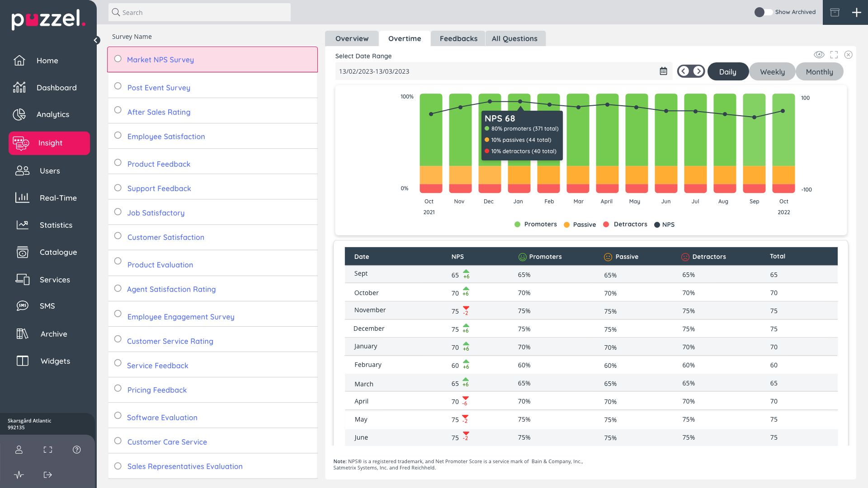Expand chart to fullscreen icon
Viewport: 868px width, 488px height.
[834, 55]
